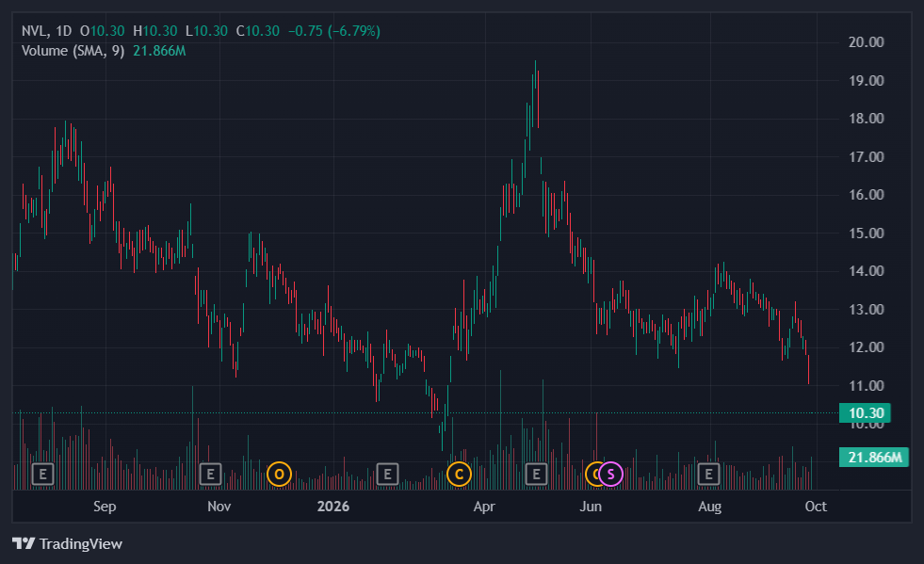
Task: Click the Jun label on time axis
Action: [591, 507]
